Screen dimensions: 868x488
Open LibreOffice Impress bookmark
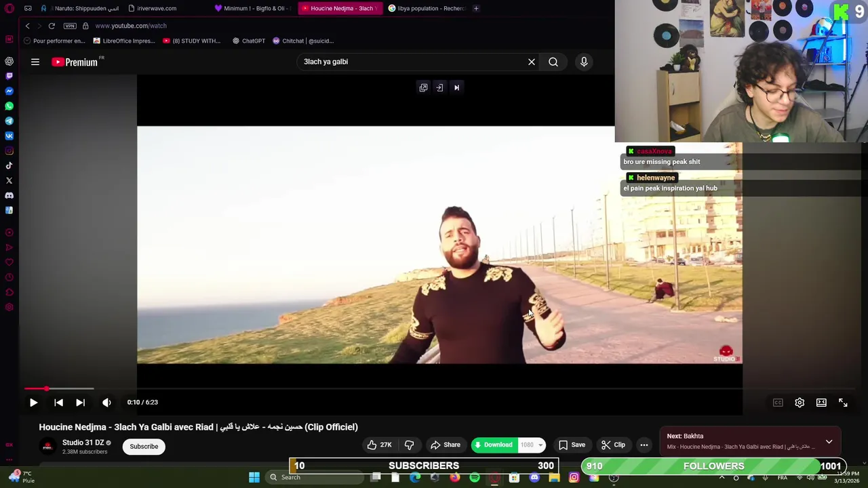click(124, 41)
